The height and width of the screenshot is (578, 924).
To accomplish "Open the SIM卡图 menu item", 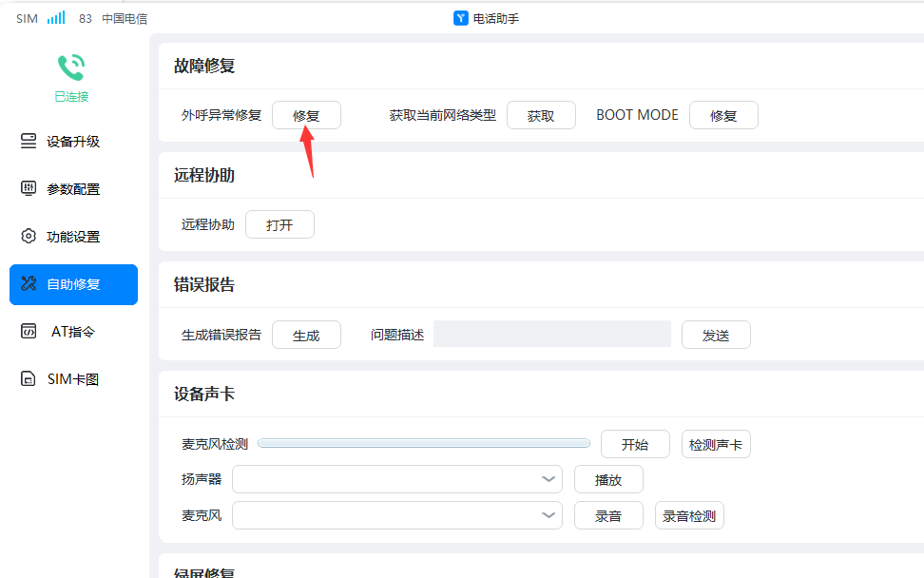I will point(73,379).
